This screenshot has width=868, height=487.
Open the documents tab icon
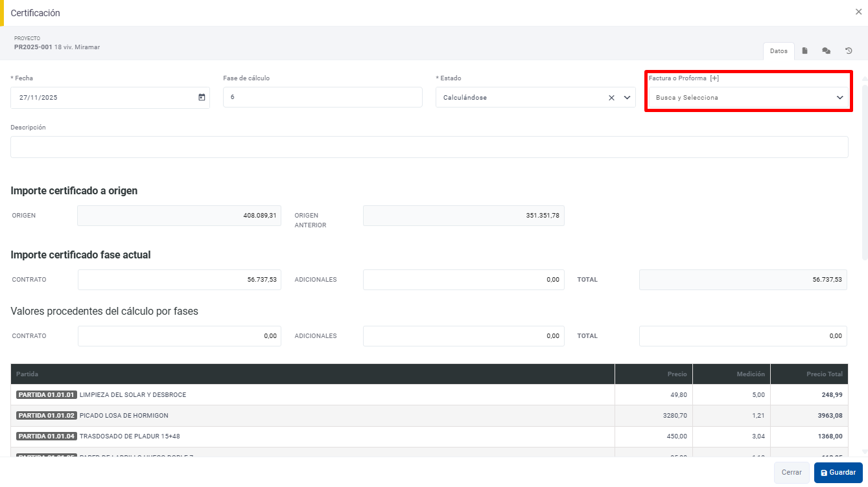coord(804,51)
